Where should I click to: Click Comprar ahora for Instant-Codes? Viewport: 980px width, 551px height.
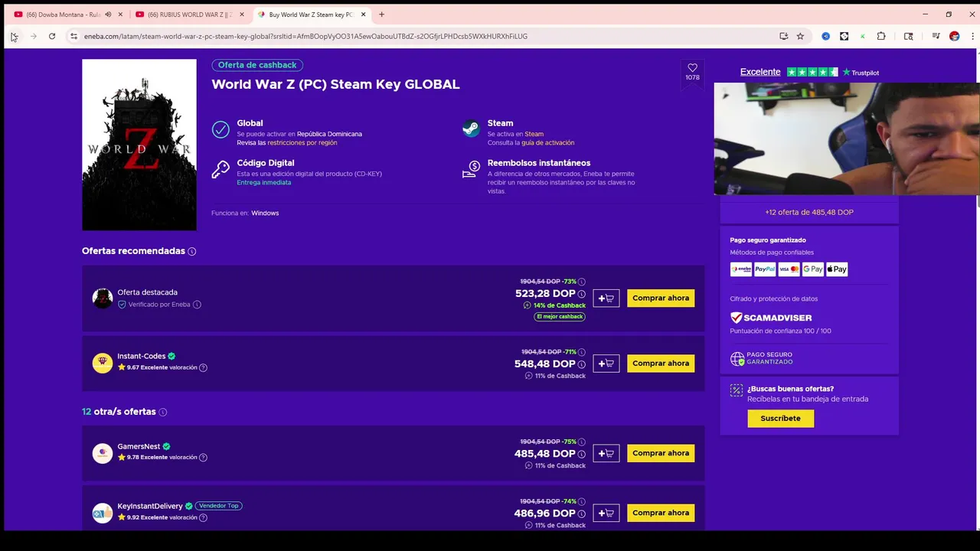[661, 364]
